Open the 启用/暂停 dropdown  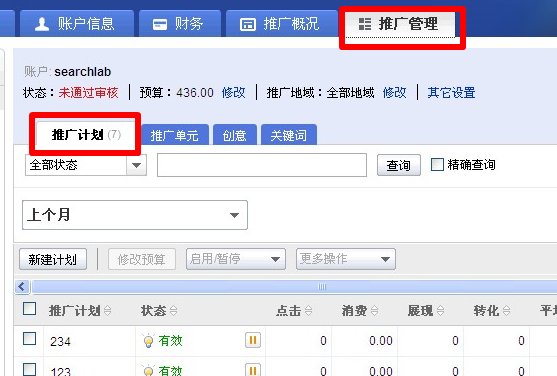pos(236,259)
